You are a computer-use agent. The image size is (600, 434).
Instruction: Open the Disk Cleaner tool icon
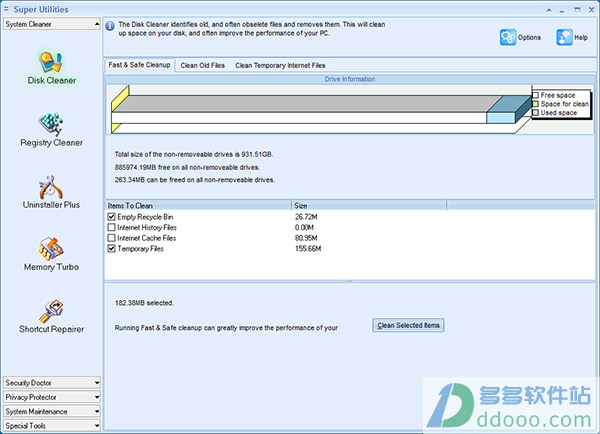tap(51, 62)
